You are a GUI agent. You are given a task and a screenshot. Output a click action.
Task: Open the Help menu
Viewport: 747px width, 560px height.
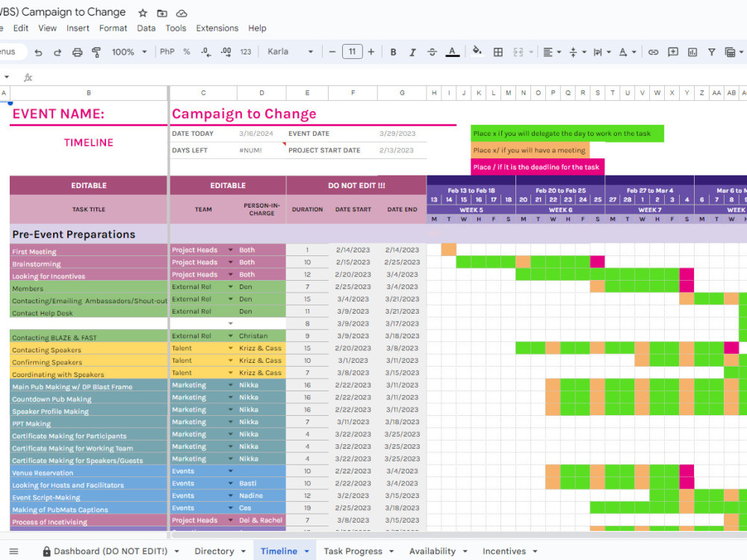tap(257, 28)
